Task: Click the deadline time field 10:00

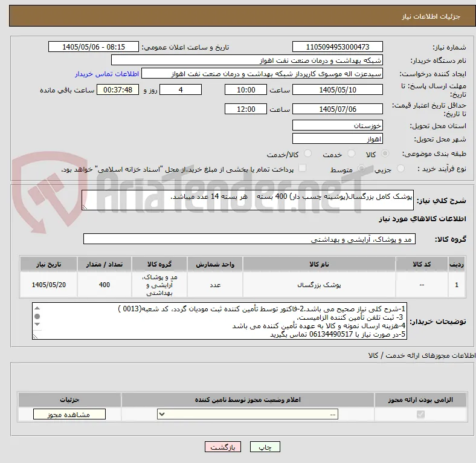Action: pos(246,89)
